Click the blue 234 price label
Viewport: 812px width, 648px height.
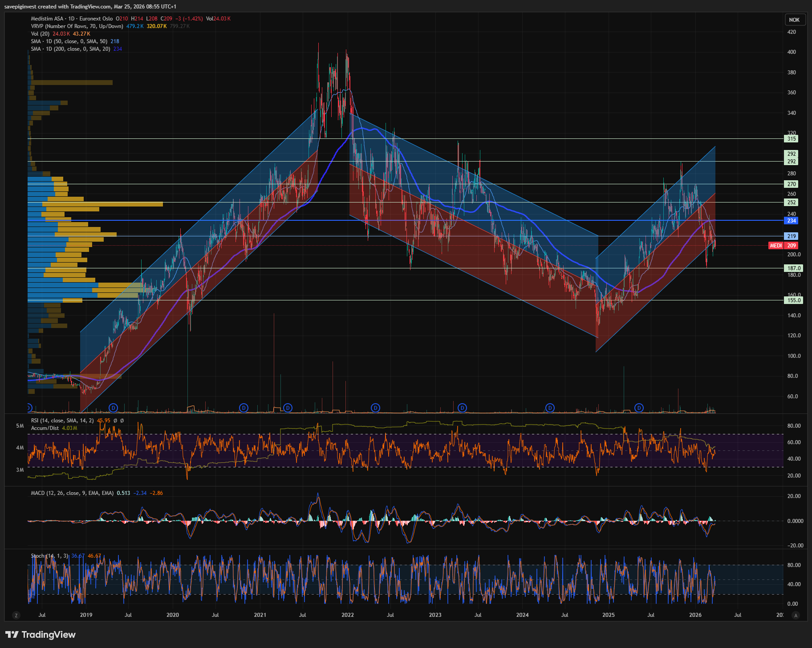(x=792, y=221)
